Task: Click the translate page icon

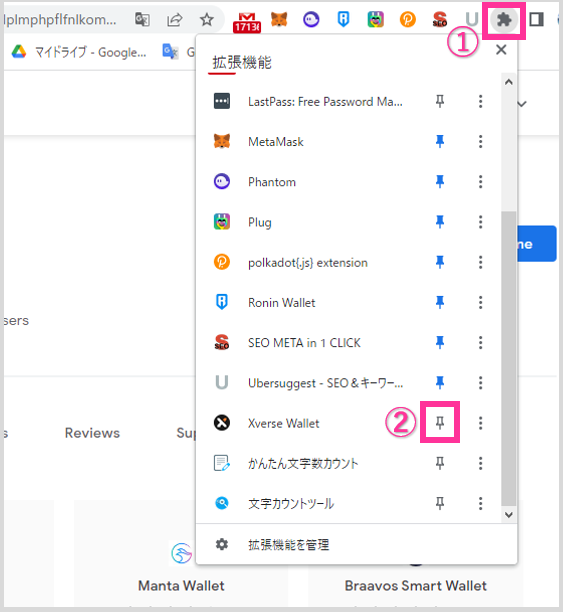Action: (142, 20)
